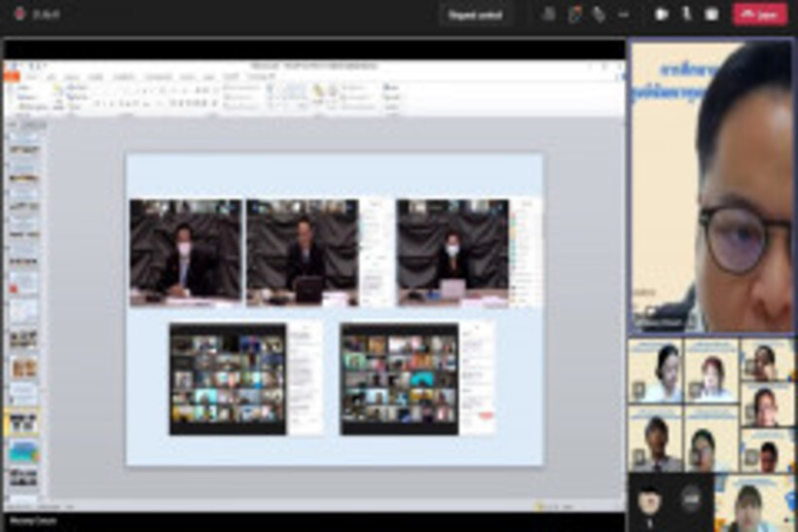Leave the meeting with the red button
Image resolution: width=798 pixels, height=532 pixels.
(x=760, y=15)
